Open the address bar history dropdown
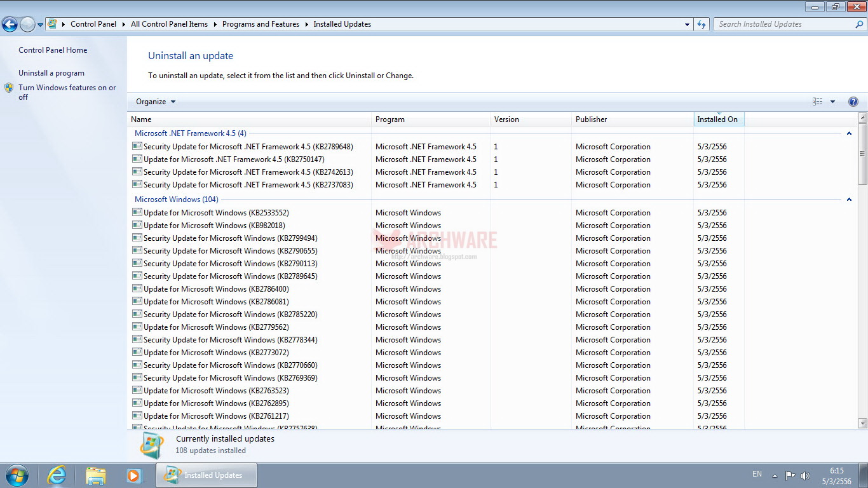 point(687,24)
